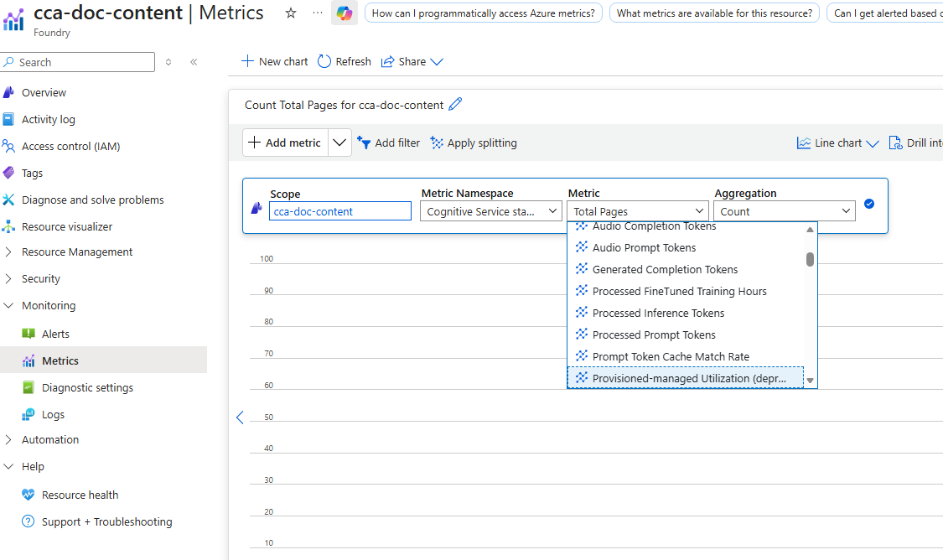Click the Add metric button
943x560 pixels.
tap(285, 143)
